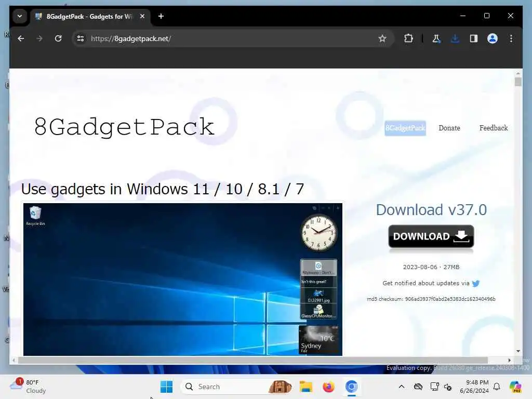Click the Download v37.0 heading link
Viewport: 532px width, 399px height.
click(x=431, y=210)
